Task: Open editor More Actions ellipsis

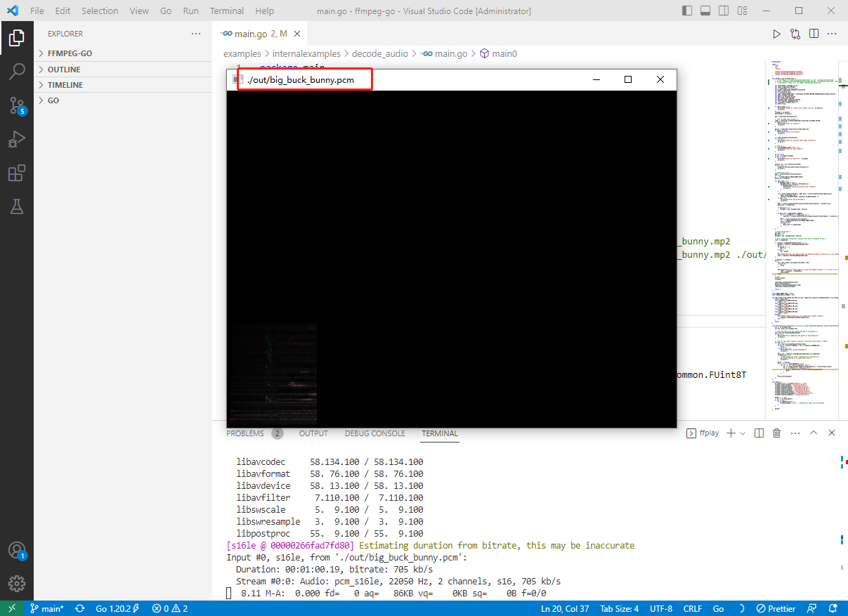Action: coord(833,34)
